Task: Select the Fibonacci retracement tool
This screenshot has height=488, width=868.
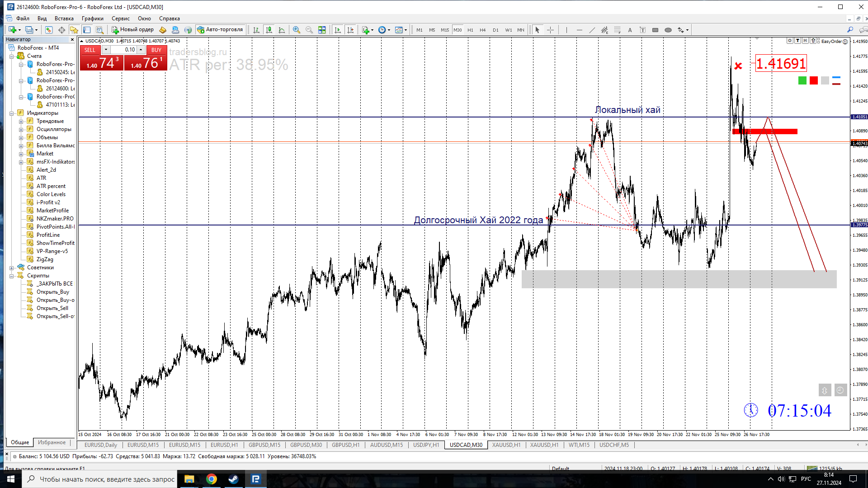Action: click(x=618, y=30)
